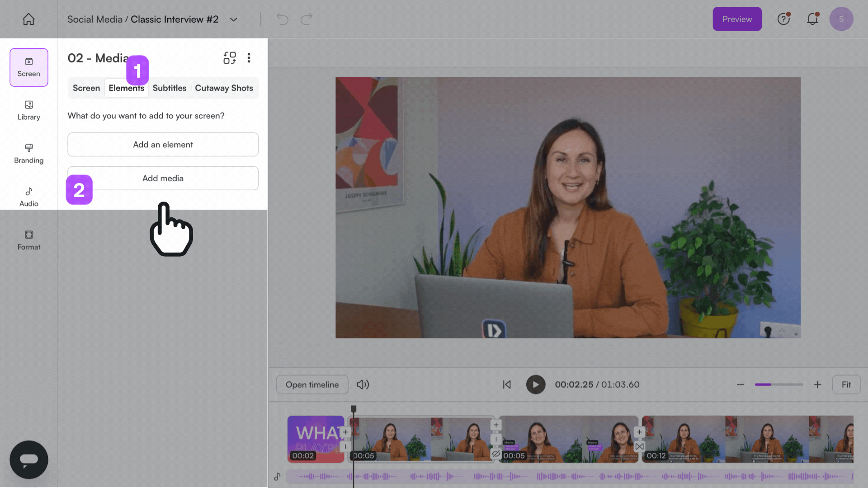Switch to the Cutaway Shots tab

[x=224, y=88]
